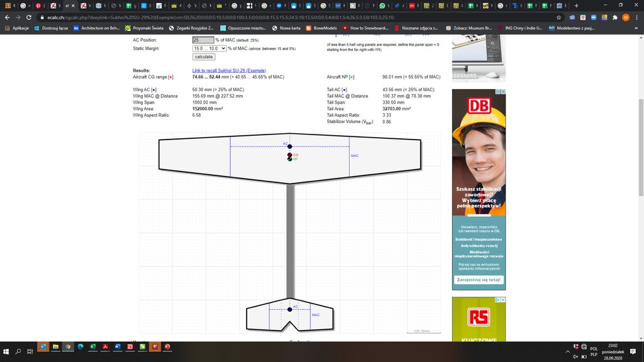The width and height of the screenshot is (644, 362).
Task: Click the browser profile avatar
Action: pyautogui.click(x=626, y=18)
